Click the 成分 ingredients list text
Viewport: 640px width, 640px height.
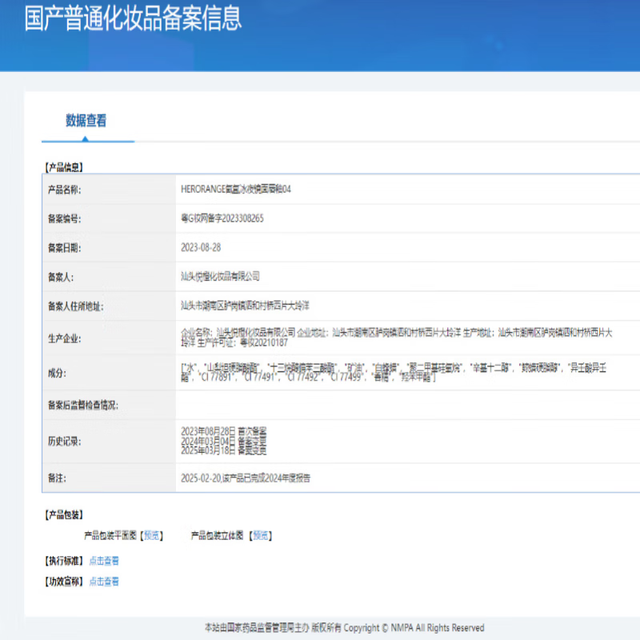(393, 373)
